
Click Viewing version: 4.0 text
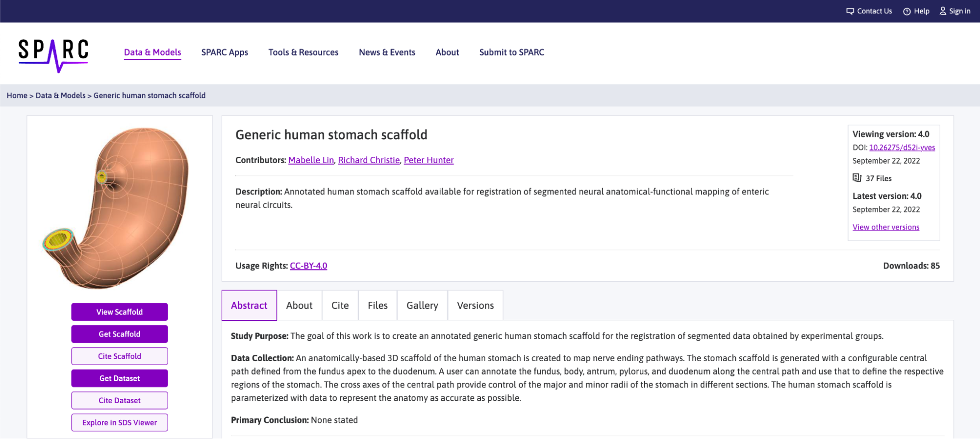coord(891,134)
